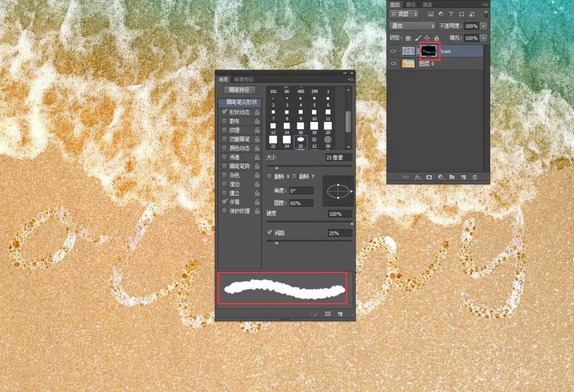Viewport: 574px width, 392px height.
Task: Click the Add layer mask icon
Action: [429, 177]
